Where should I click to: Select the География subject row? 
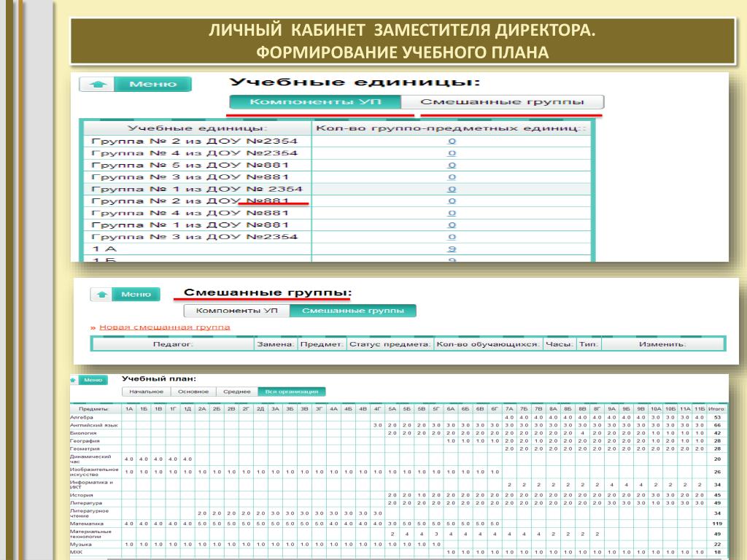tap(399, 441)
